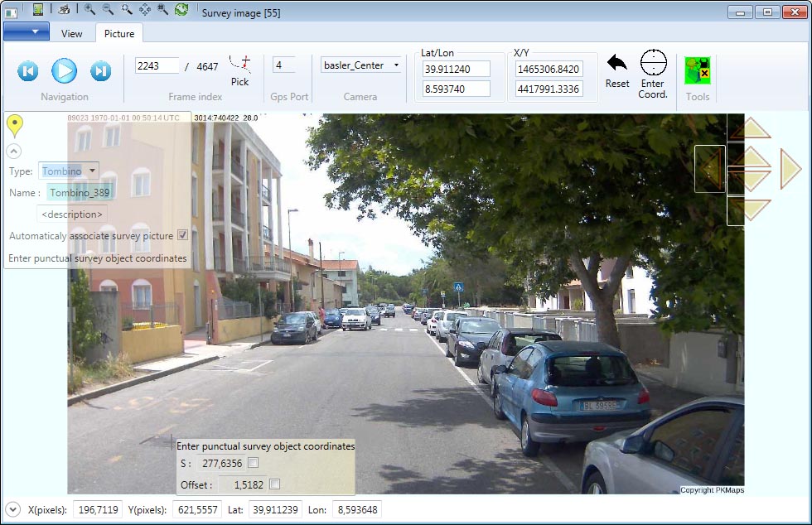812x525 pixels.
Task: Pan image down with bottommost arrow
Action: tap(751, 210)
